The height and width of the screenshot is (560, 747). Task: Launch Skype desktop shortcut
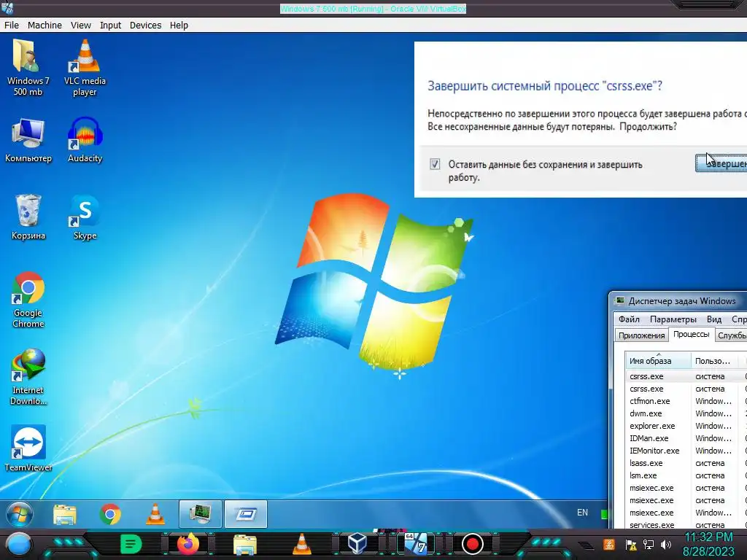[85, 217]
